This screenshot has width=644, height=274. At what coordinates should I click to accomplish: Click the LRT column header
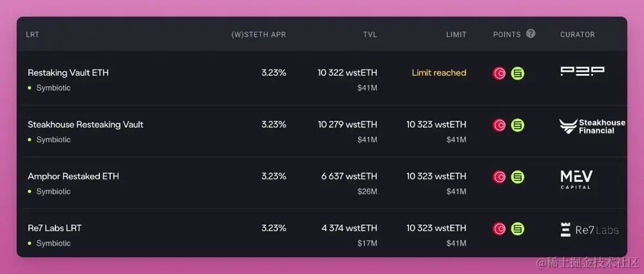coord(32,34)
